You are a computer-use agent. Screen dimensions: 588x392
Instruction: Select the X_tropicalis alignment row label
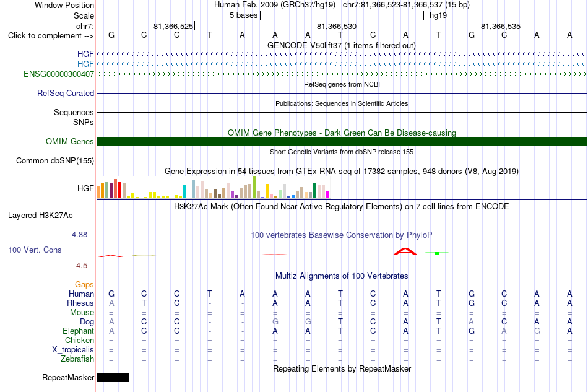coord(73,350)
